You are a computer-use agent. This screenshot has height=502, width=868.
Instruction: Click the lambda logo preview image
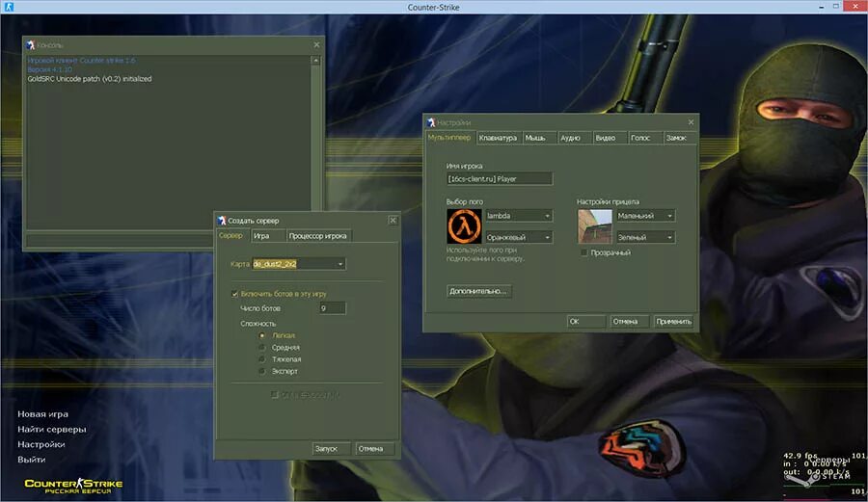[464, 226]
